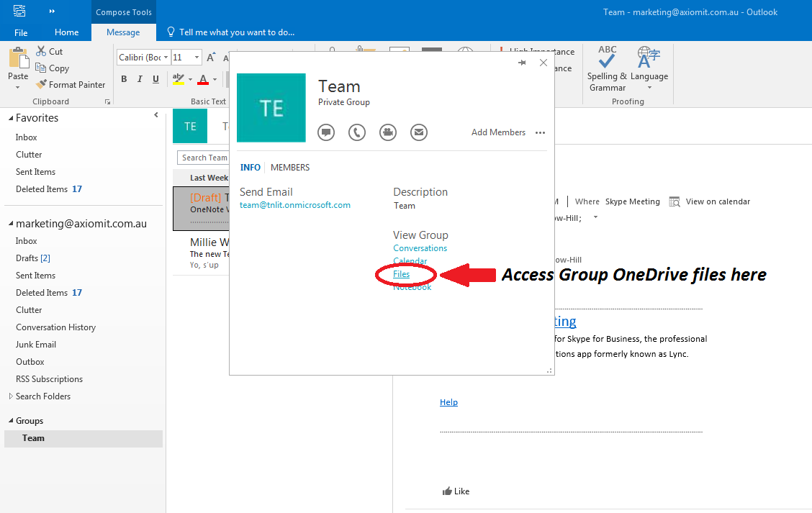812x513 pixels.
Task: Collapse the marketing@axiomit.com.au account
Action: point(11,224)
